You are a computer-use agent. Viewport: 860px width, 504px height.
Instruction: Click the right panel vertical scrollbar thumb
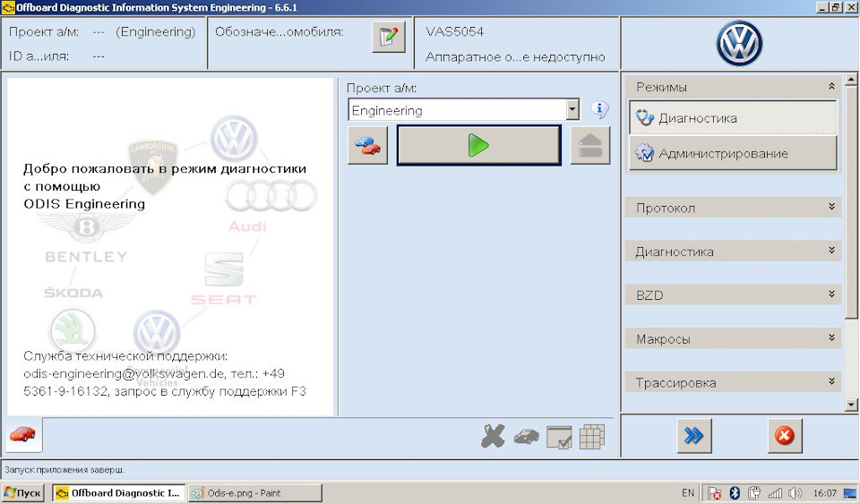(x=851, y=201)
